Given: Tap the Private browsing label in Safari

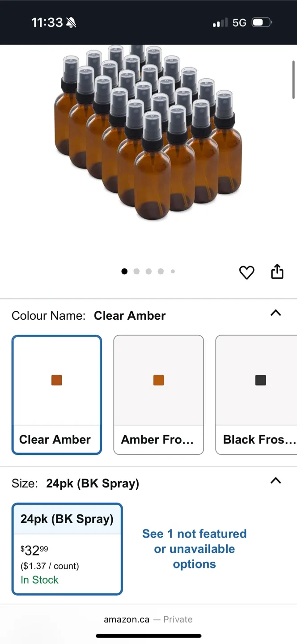Looking at the screenshot, I should (178, 619).
